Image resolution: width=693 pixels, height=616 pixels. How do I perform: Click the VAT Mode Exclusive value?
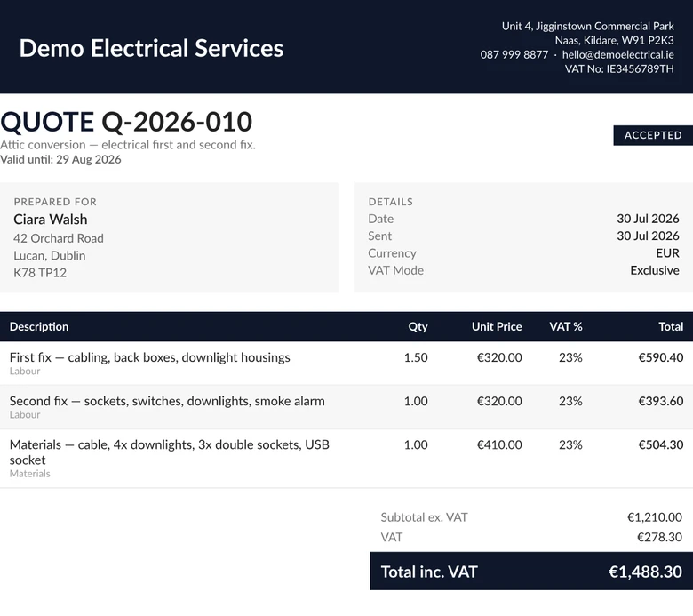[655, 270]
